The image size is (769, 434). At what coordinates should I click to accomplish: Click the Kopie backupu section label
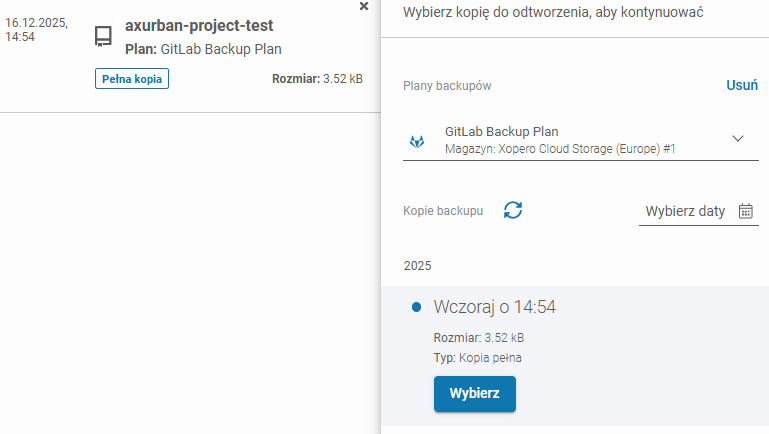(443, 211)
